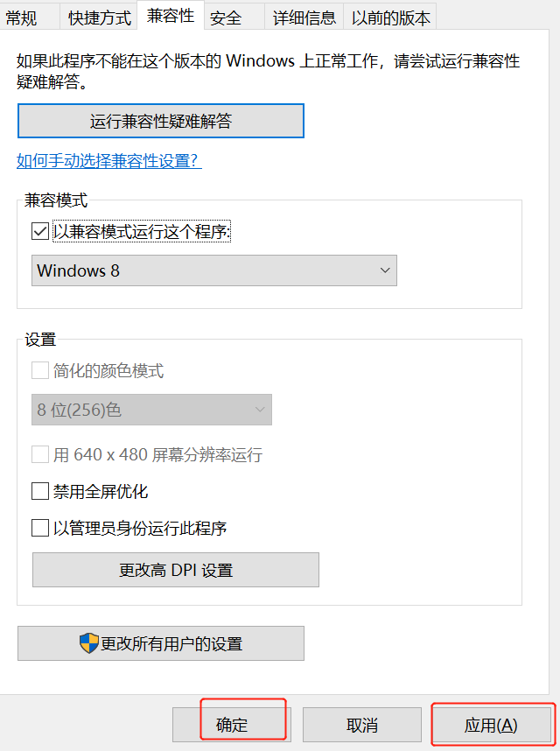560x751 pixels.
Task: Expand the 8 位(256)色 color dropdown
Action: click(x=151, y=410)
